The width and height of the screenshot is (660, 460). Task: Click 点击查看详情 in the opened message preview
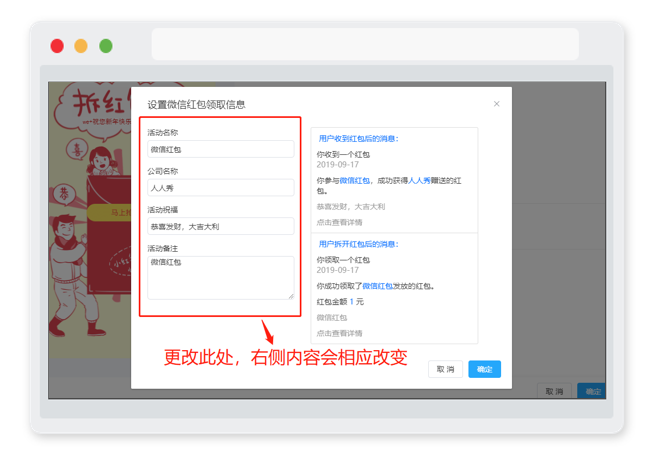tap(339, 333)
